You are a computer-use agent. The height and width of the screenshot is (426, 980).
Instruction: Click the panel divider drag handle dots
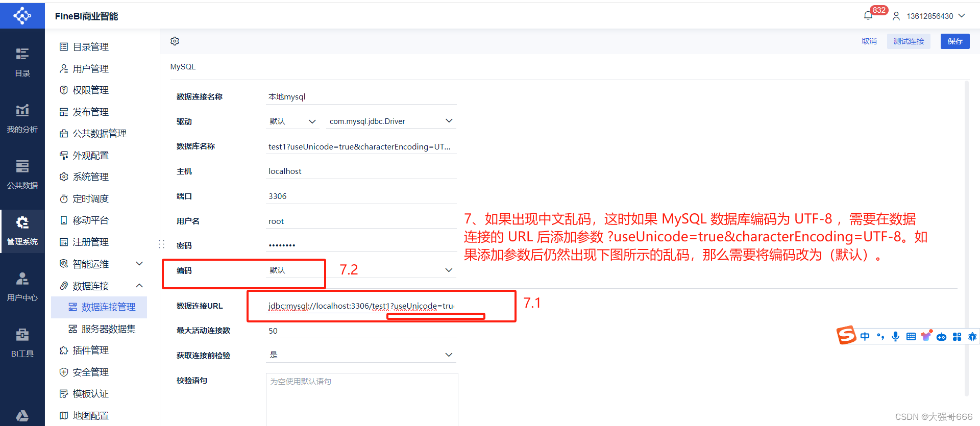(162, 244)
